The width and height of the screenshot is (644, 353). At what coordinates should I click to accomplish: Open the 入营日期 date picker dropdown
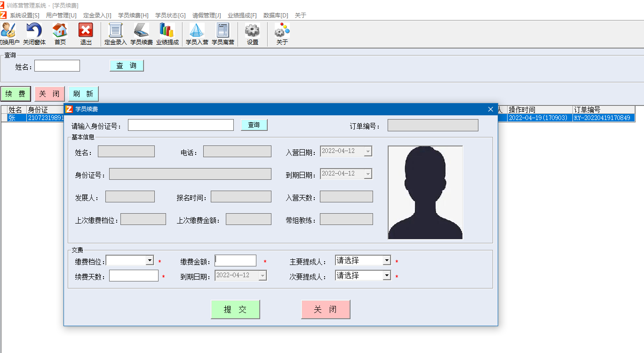368,151
